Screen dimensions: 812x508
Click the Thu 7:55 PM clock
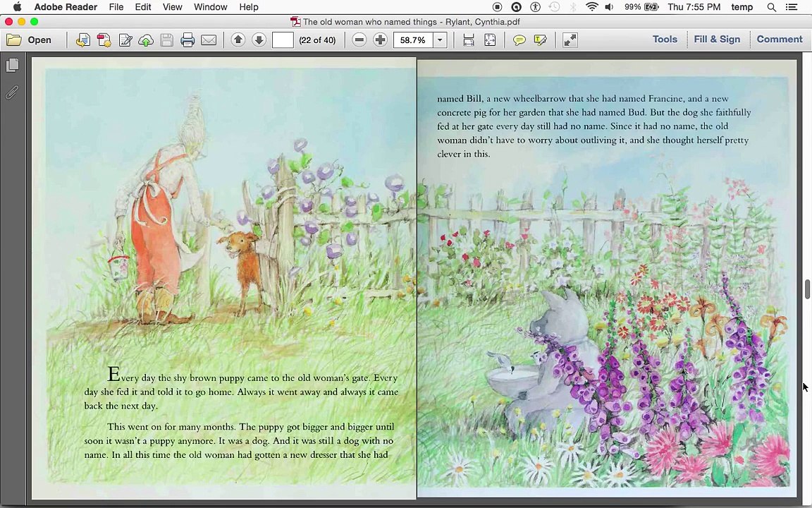[x=694, y=7]
